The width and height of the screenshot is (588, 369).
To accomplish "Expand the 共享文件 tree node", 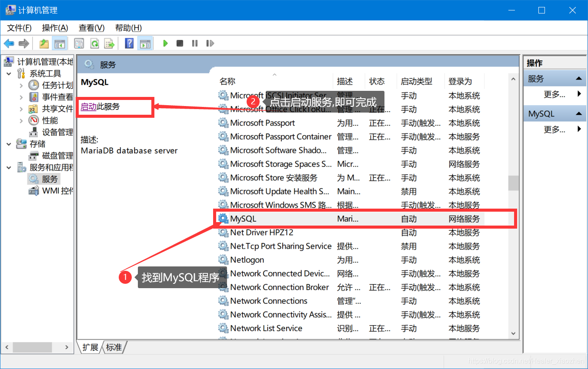I will (21, 109).
